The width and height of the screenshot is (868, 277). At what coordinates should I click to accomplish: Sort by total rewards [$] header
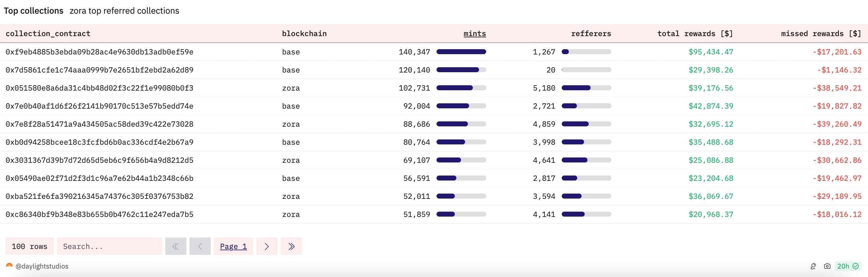[x=695, y=33]
